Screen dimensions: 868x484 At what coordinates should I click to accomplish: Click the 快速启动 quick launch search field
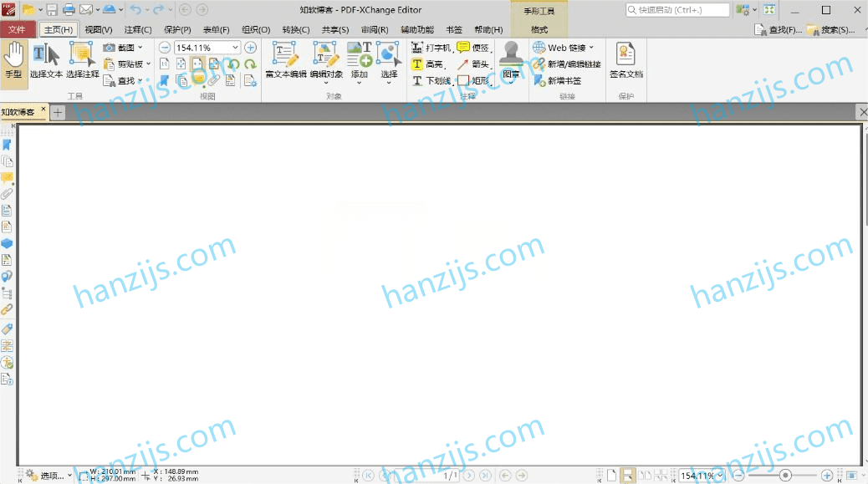click(x=677, y=10)
